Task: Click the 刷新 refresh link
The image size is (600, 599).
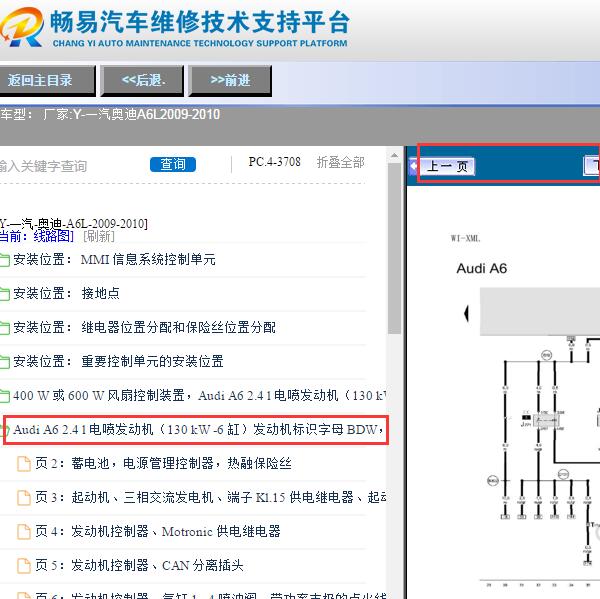Action: tap(99, 236)
